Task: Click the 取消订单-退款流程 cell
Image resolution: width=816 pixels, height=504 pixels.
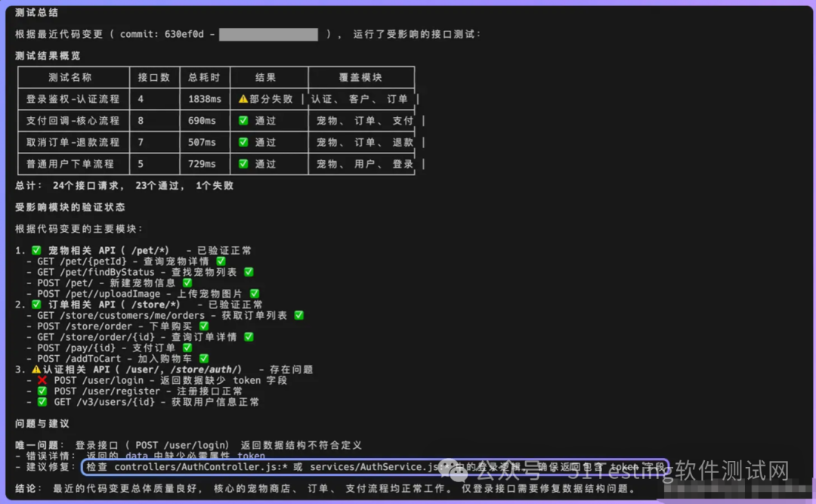Action: click(73, 142)
